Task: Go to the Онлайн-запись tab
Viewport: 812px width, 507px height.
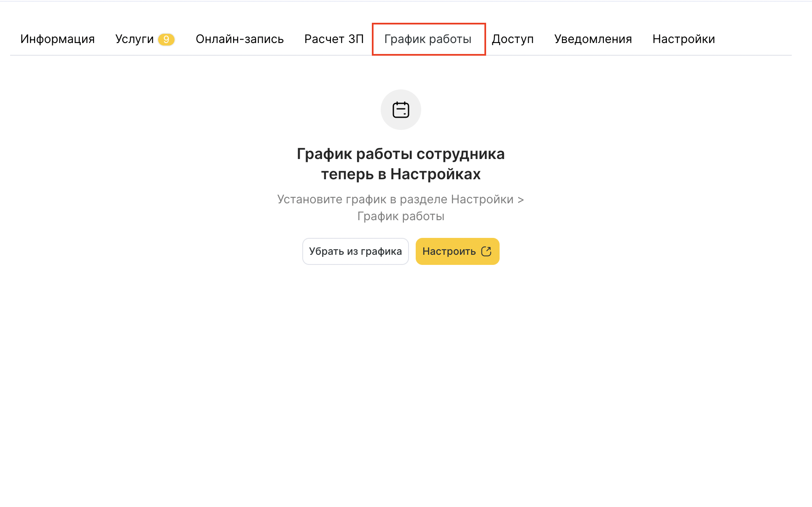Action: [x=239, y=39]
